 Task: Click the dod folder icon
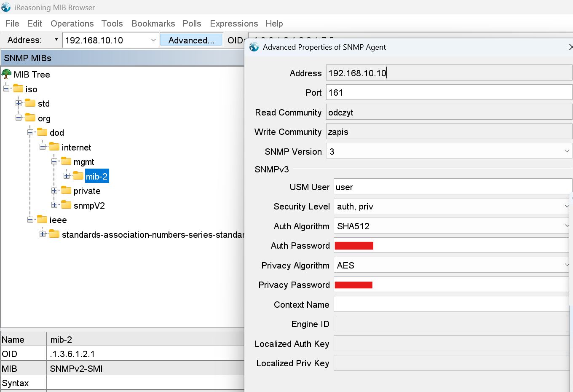42,132
